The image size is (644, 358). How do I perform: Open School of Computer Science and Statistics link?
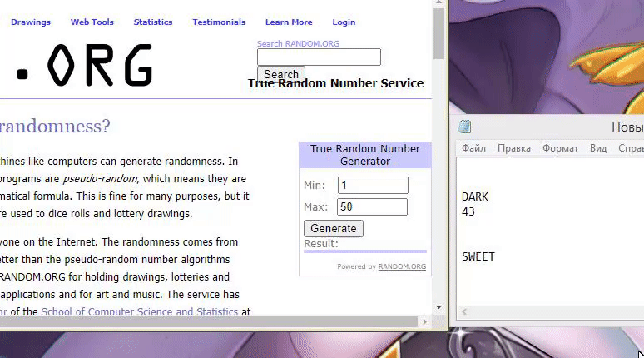tap(139, 311)
